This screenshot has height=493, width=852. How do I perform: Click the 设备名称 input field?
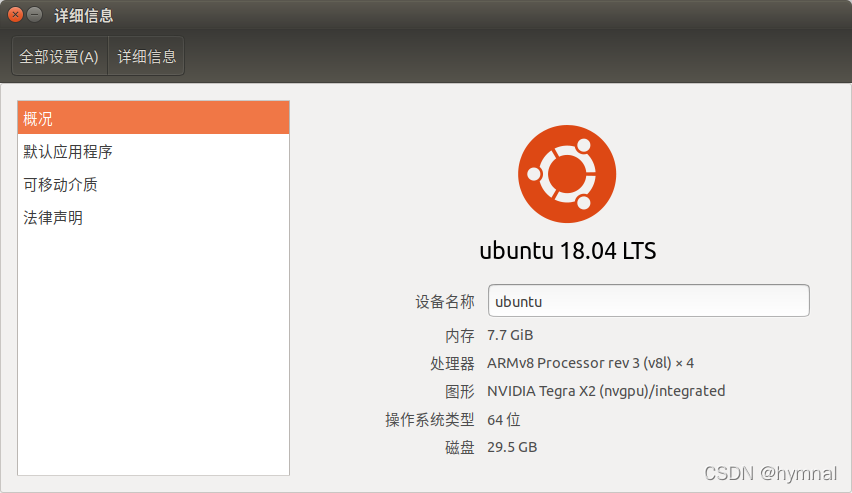point(649,301)
